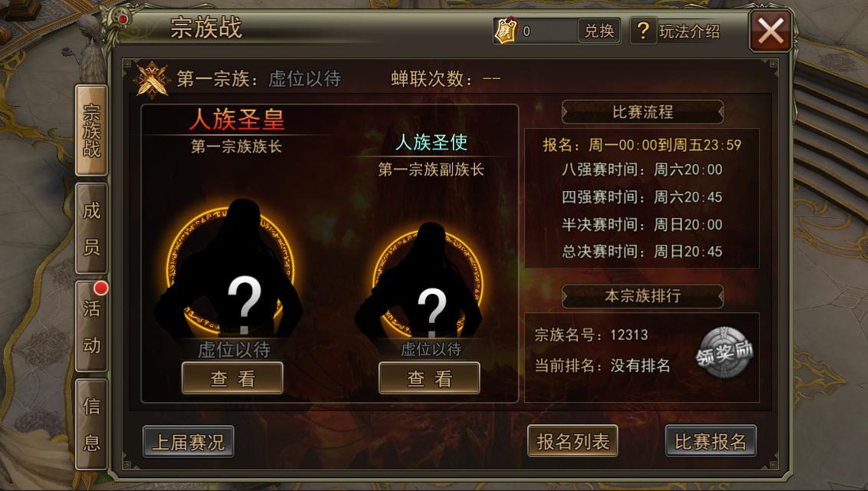Click the token currency icon

click(506, 31)
